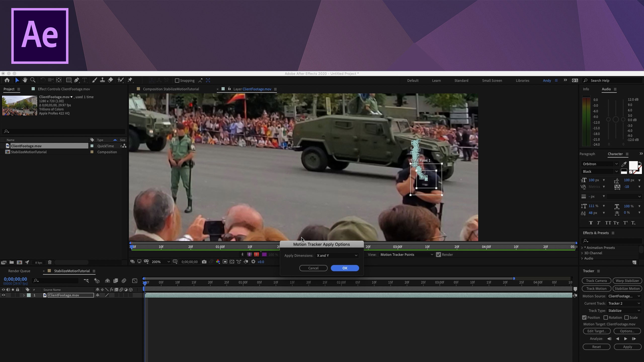The width and height of the screenshot is (644, 362).
Task: Toggle the Snapping checkbox
Action: click(x=177, y=80)
